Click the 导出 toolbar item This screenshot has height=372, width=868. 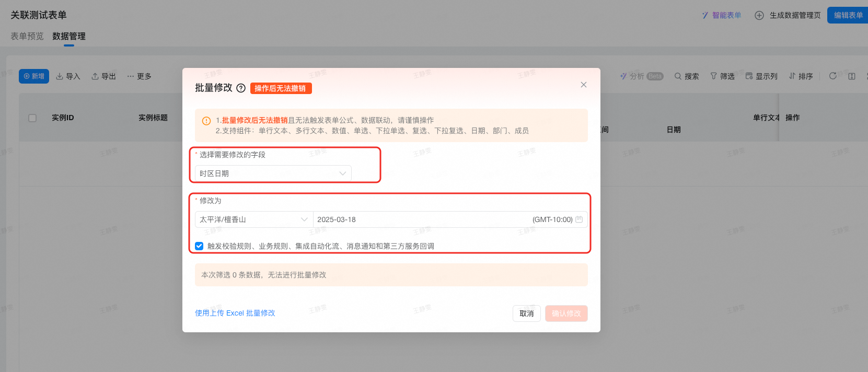103,76
